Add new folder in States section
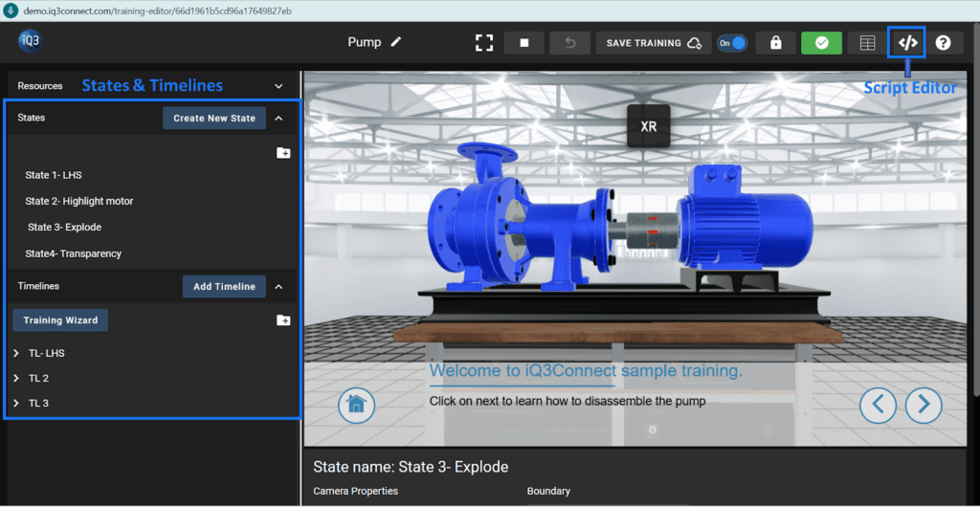 click(283, 152)
